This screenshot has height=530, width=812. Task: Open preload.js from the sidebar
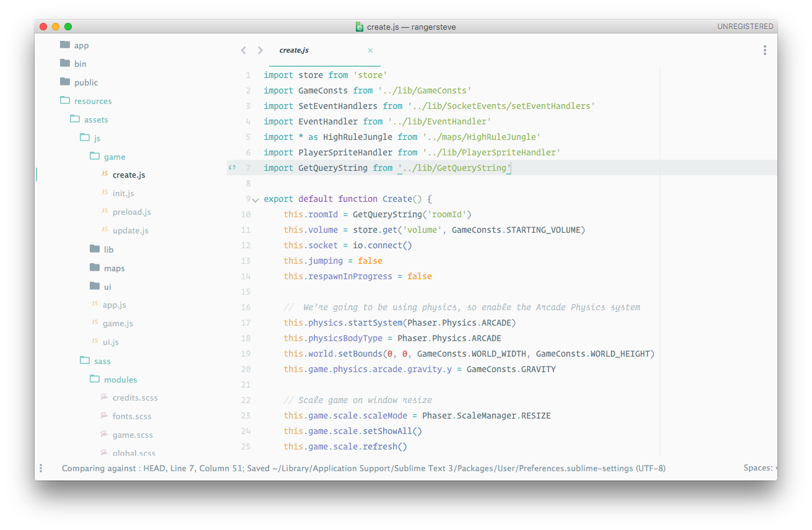(131, 211)
